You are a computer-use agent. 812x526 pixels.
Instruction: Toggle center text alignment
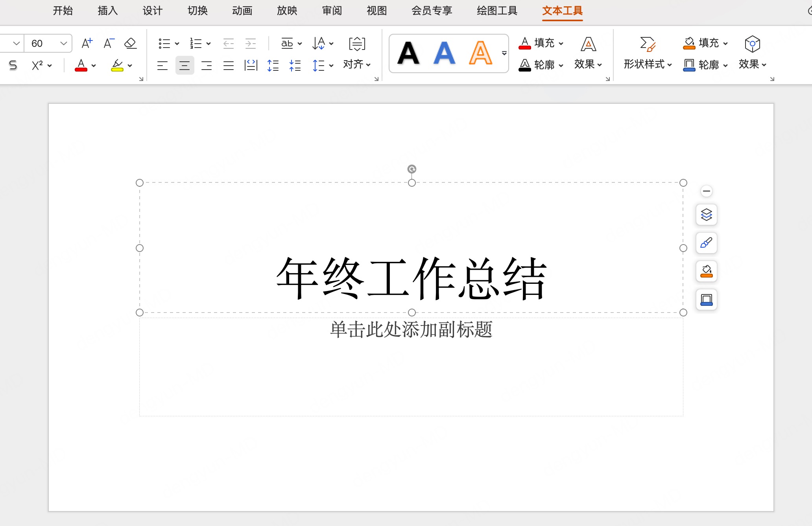(185, 65)
